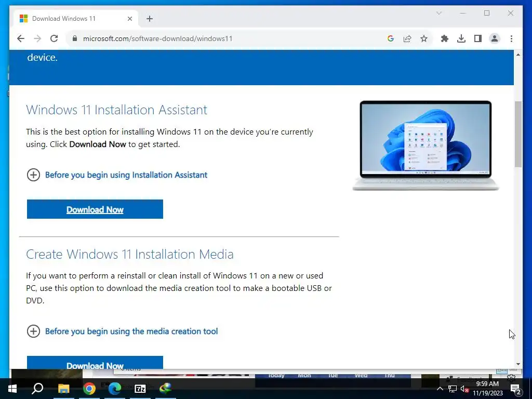
Task: Click the Chrome taskbar icon
Action: (x=89, y=389)
